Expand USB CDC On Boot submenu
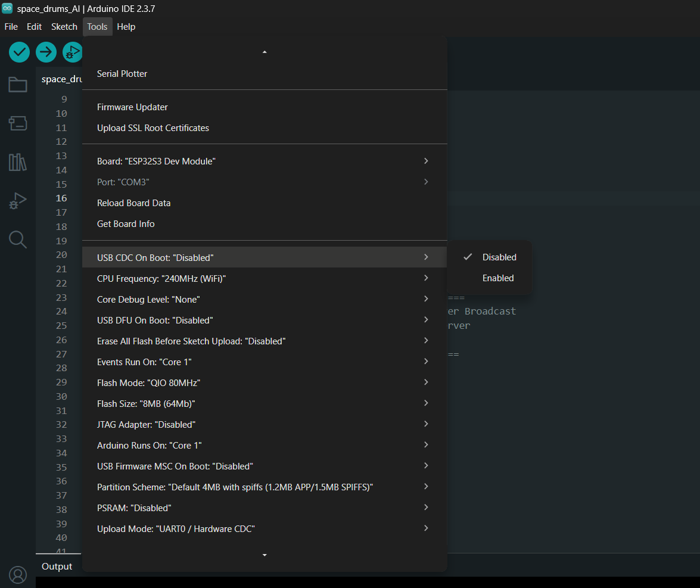Image resolution: width=700 pixels, height=588 pixels. [x=265, y=257]
